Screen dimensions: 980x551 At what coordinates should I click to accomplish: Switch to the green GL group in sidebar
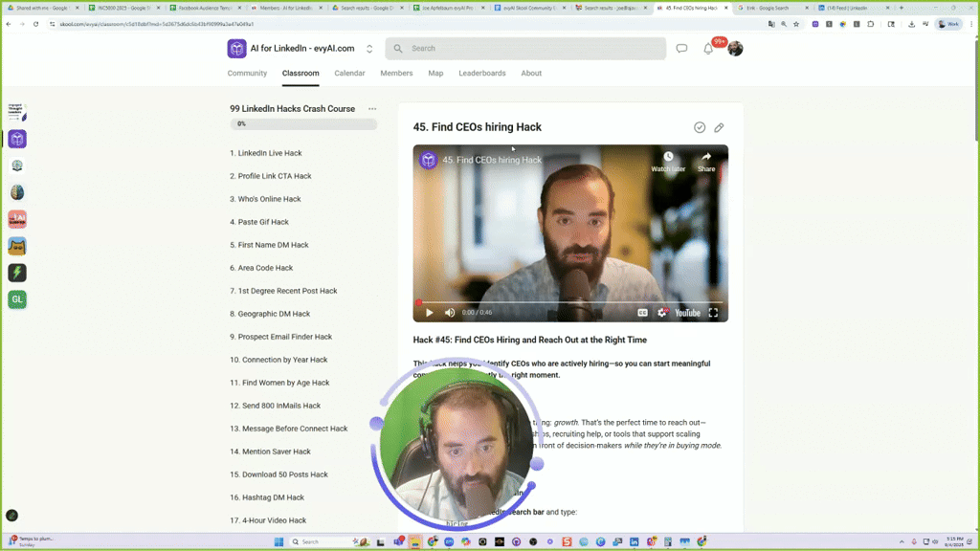pyautogui.click(x=17, y=299)
